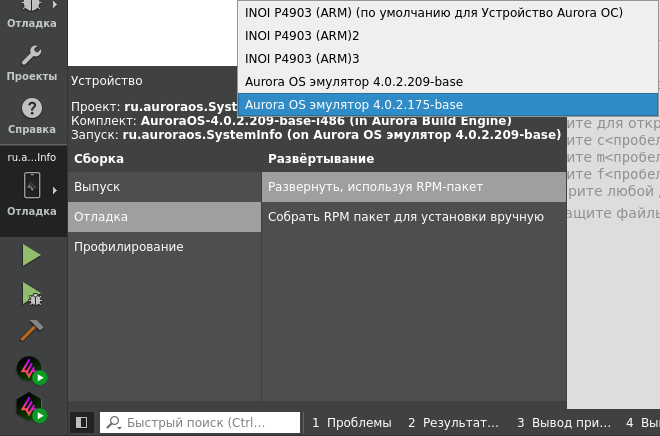Click the Комплект AuroraOS-4.0.2.209-base line
Viewport: 660px width, 436px height.
291,121
